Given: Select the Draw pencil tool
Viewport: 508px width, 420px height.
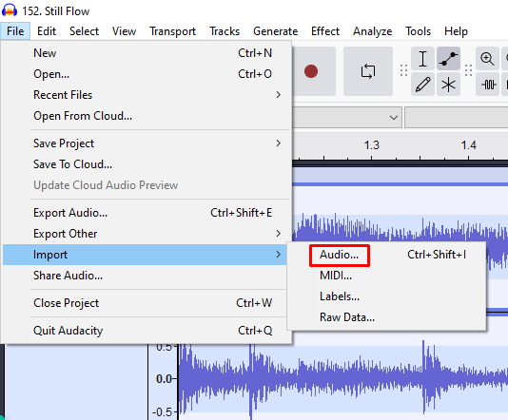Looking at the screenshot, I should tap(422, 85).
